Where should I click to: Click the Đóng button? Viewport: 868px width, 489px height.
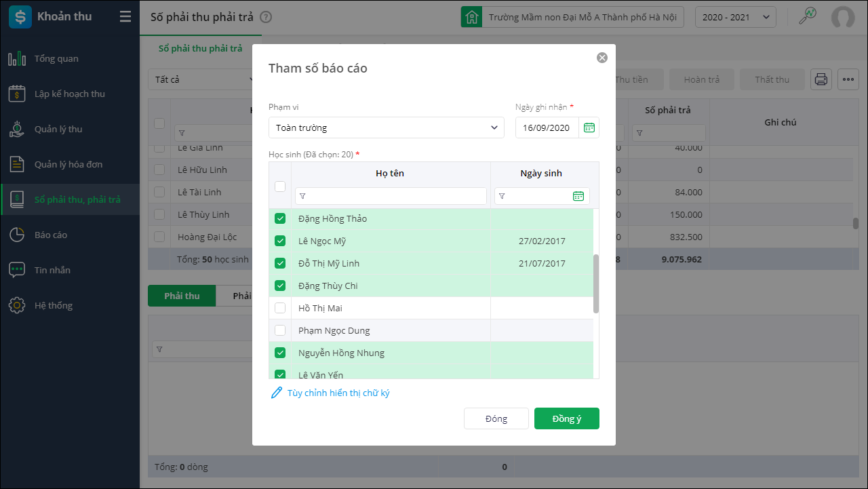(496, 418)
